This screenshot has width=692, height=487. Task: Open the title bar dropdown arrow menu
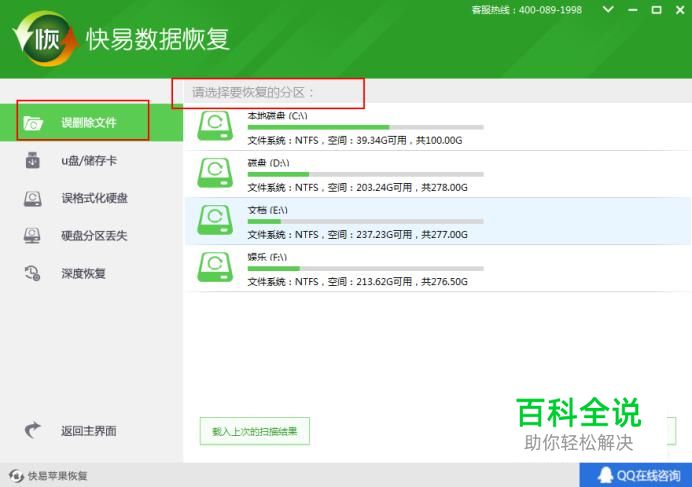point(608,9)
